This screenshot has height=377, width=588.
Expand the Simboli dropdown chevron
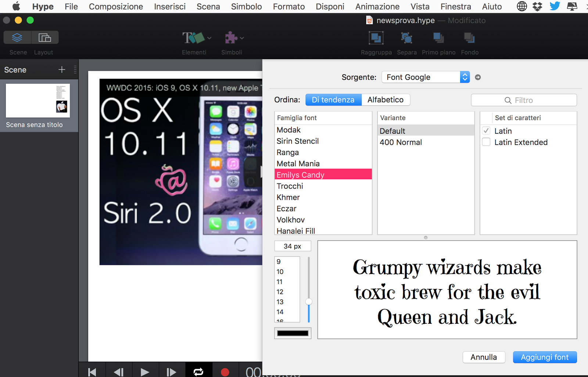point(242,38)
